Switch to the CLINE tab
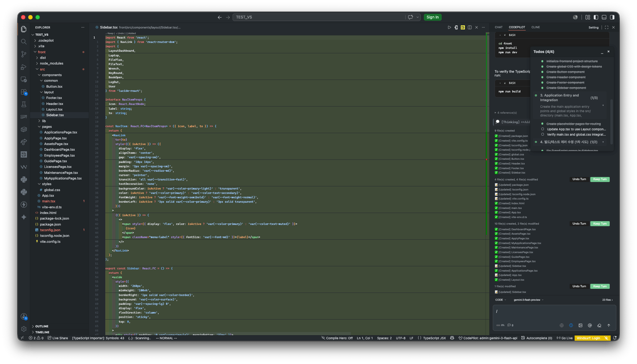Image resolution: width=637 pixels, height=364 pixels. pyautogui.click(x=535, y=27)
